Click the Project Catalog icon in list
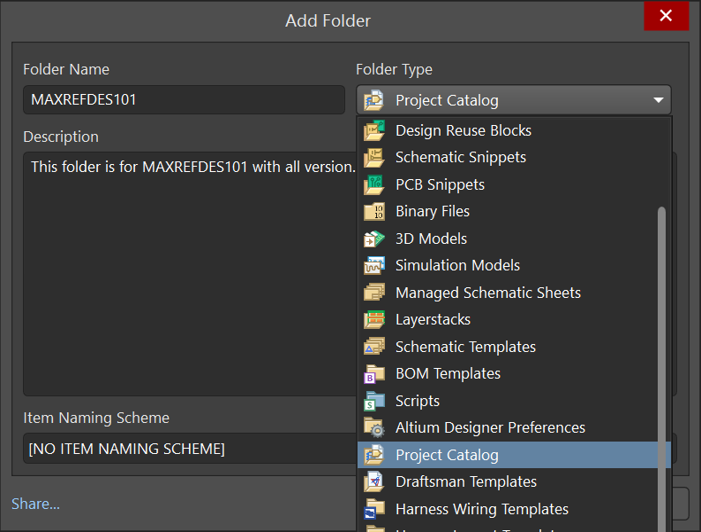The height and width of the screenshot is (532, 701). [x=374, y=455]
